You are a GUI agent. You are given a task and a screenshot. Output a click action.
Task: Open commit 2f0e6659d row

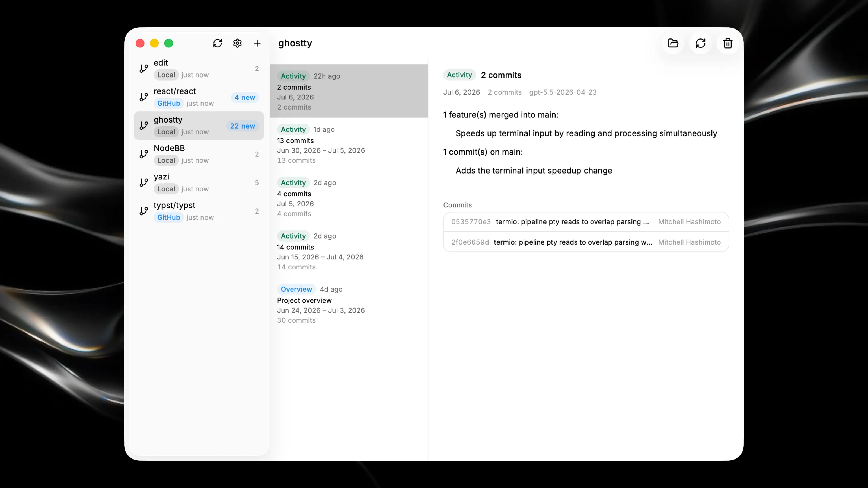[x=586, y=242]
